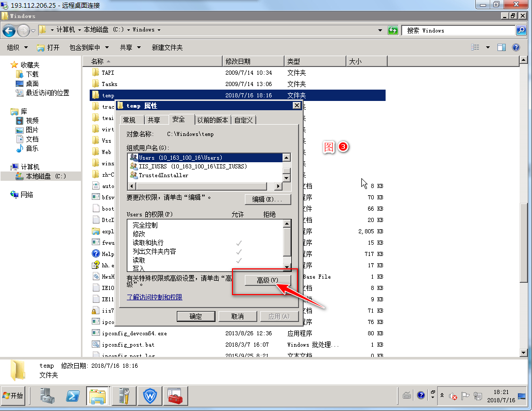This screenshot has height=411, width=532.
Task: Click the 搜索 Windows search field
Action: 459,30
